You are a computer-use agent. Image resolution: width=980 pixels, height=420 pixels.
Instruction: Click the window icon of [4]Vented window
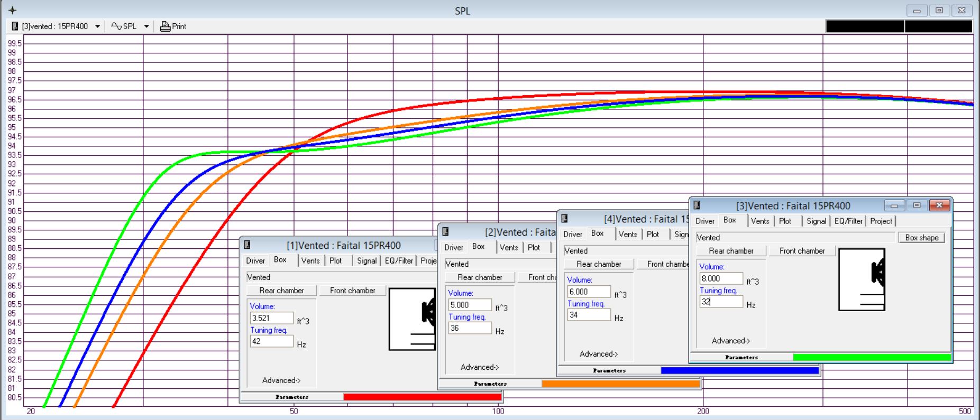[x=564, y=219]
